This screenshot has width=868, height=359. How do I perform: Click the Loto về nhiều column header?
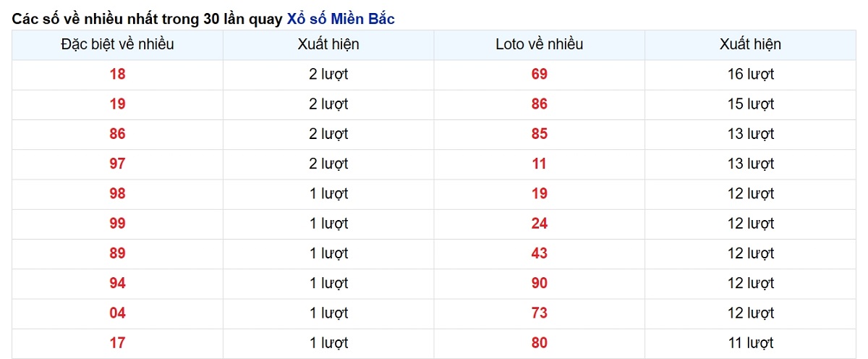(540, 44)
